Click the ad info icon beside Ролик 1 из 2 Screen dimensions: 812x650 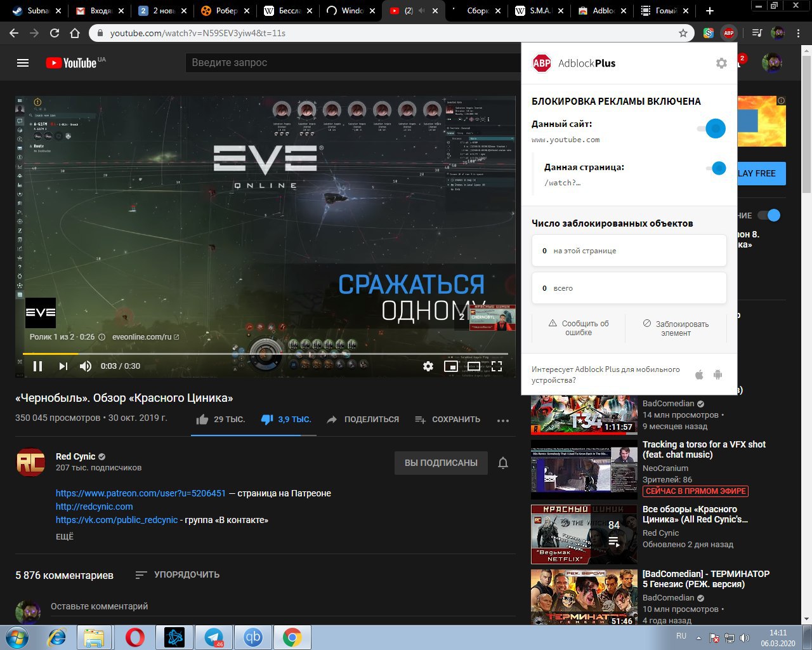pyautogui.click(x=101, y=337)
